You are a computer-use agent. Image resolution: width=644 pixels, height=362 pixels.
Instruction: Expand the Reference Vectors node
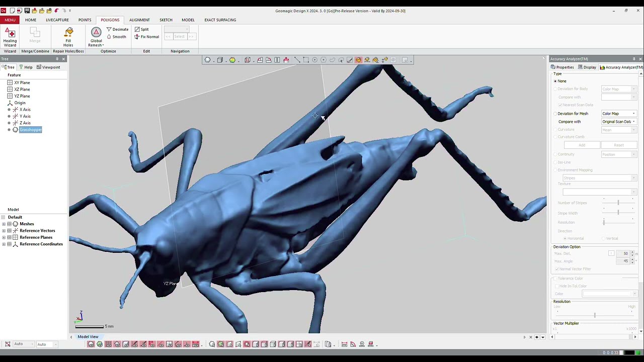click(x=4, y=231)
